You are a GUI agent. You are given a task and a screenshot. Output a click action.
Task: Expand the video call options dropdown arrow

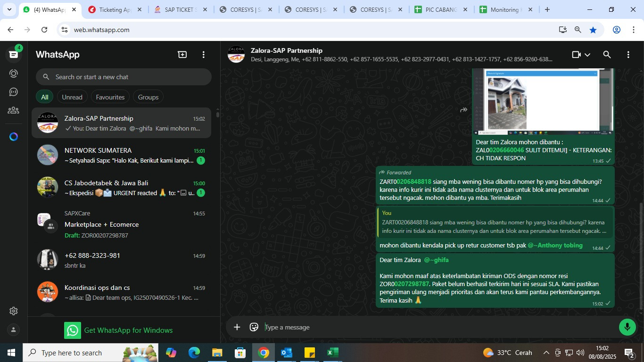[x=587, y=55]
